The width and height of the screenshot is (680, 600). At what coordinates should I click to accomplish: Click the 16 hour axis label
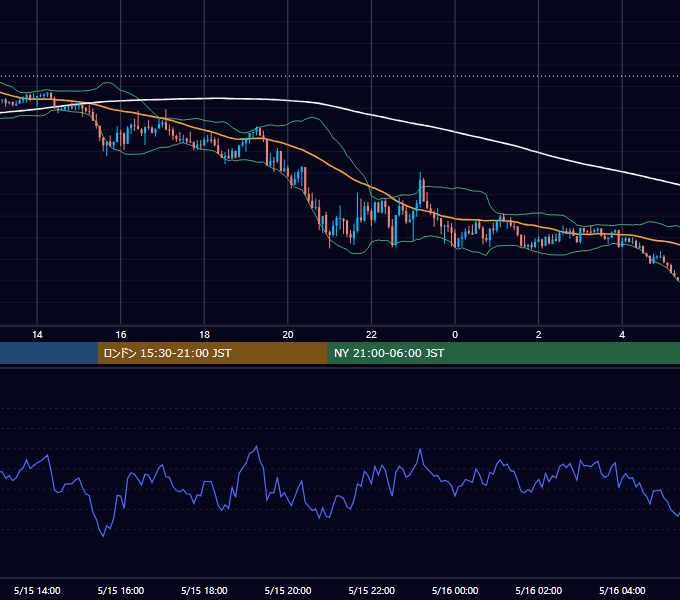(x=121, y=335)
